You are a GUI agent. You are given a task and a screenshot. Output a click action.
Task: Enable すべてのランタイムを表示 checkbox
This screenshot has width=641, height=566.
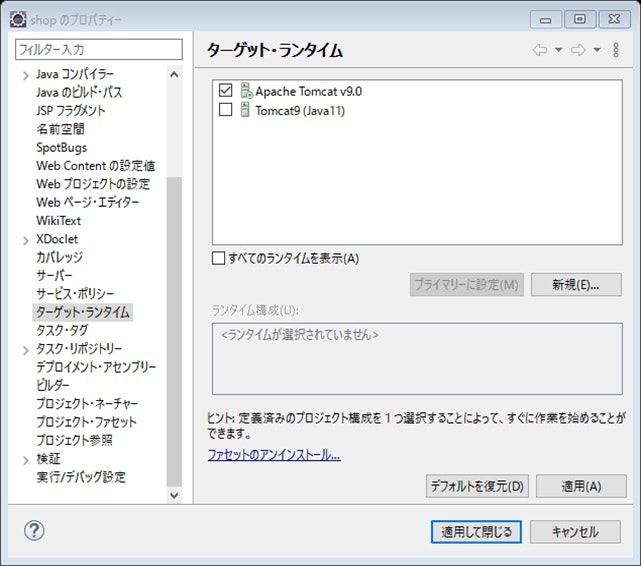pos(218,258)
